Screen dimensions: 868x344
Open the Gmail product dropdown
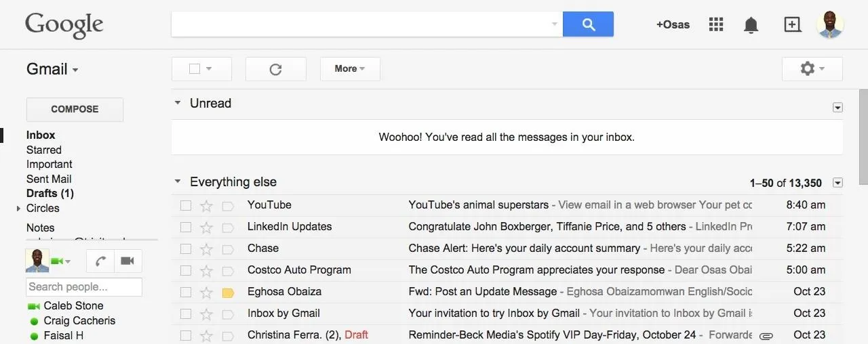[x=52, y=69]
